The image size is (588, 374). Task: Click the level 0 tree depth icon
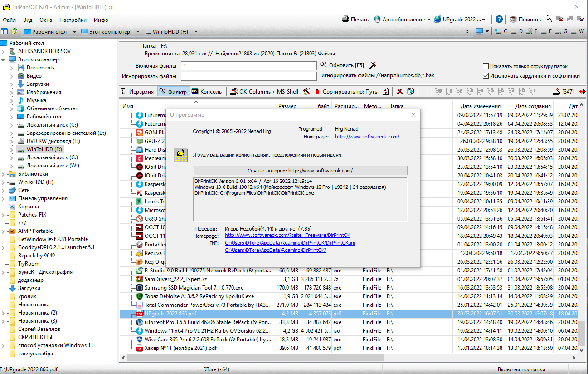click(438, 91)
